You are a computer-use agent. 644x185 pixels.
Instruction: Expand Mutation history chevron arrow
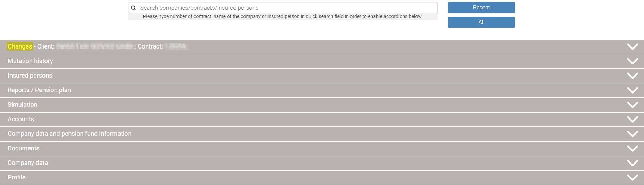pos(632,61)
